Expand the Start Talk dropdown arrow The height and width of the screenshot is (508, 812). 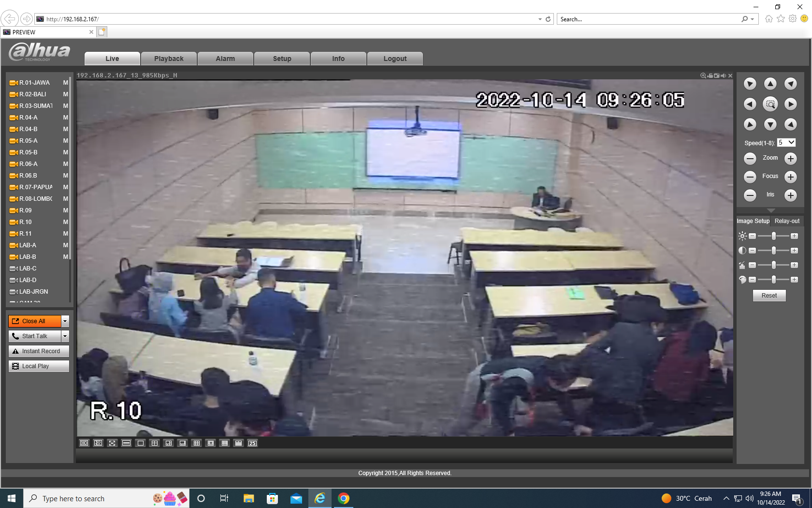65,336
